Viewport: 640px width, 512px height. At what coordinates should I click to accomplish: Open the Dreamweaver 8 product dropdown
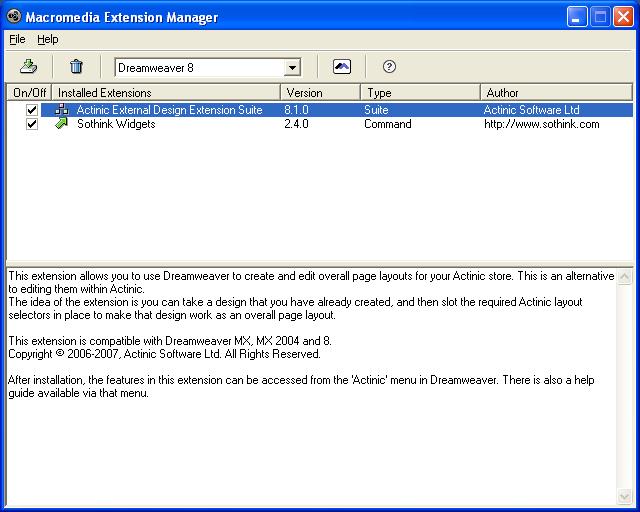click(x=292, y=68)
